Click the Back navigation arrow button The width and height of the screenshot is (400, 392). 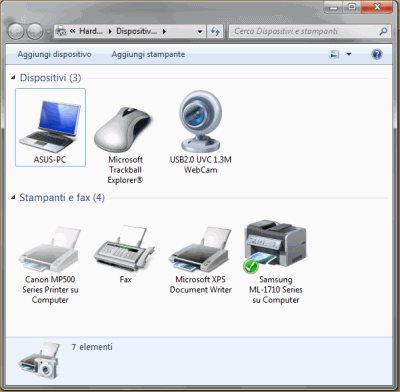point(16,32)
